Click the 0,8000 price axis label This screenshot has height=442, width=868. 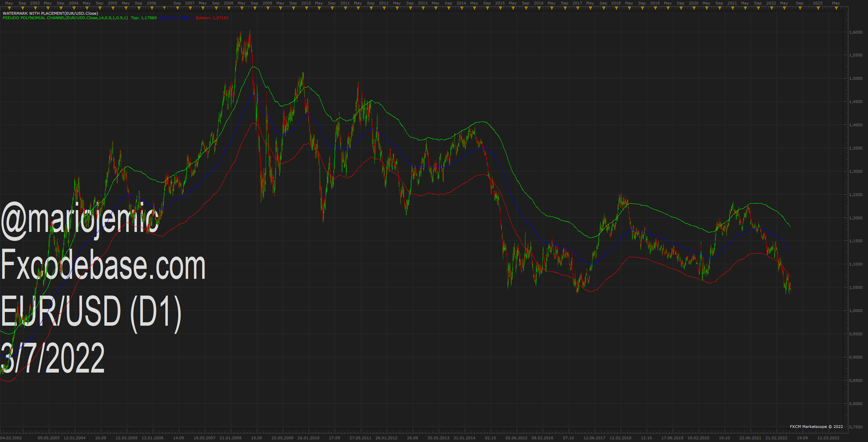(x=856, y=404)
